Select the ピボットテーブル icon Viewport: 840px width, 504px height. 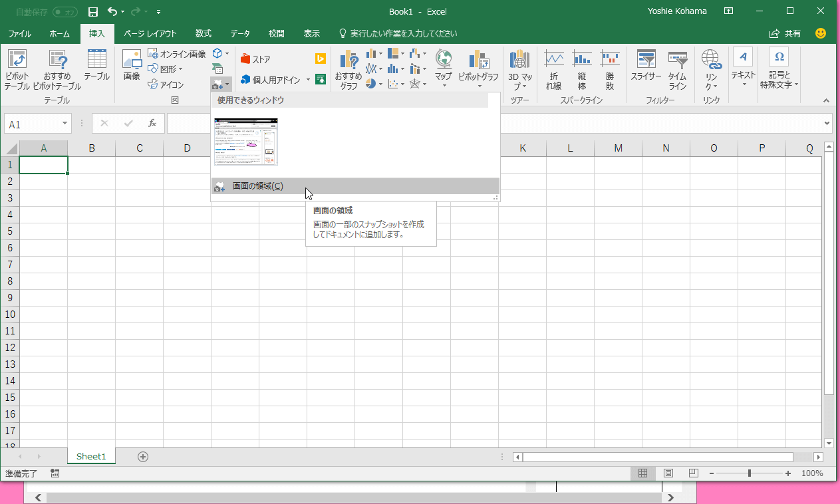[17, 66]
